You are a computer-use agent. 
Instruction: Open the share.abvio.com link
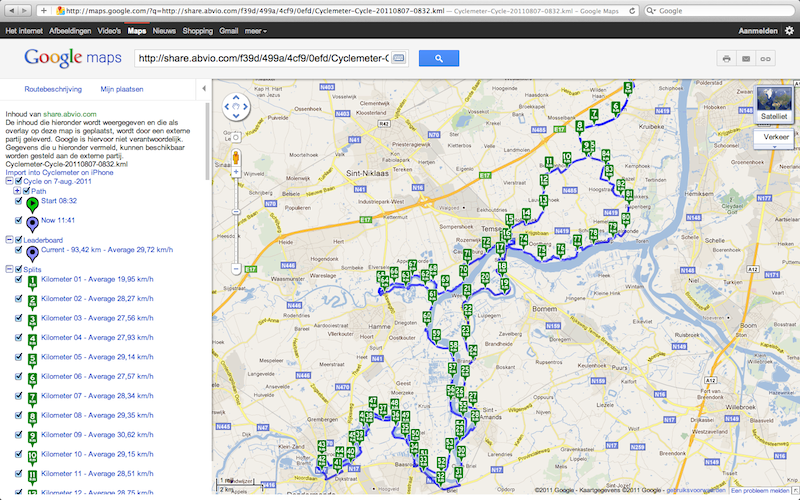tap(70, 114)
